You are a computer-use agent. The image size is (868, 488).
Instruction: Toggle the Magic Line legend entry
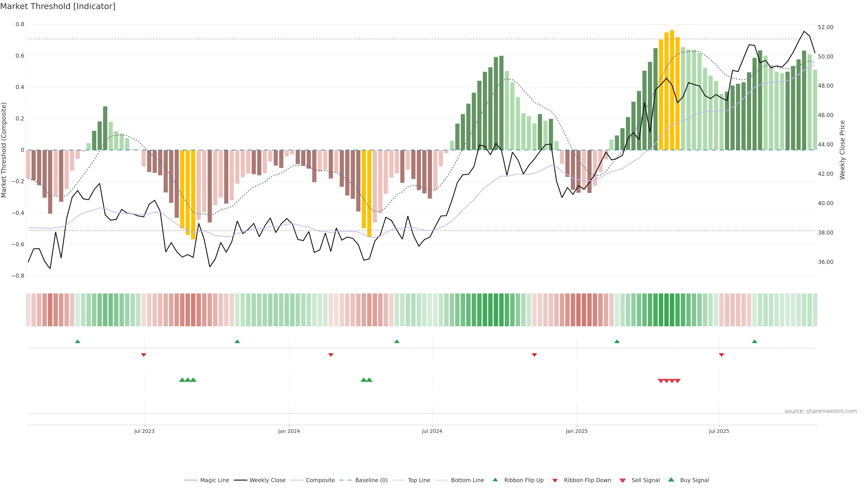(214, 480)
